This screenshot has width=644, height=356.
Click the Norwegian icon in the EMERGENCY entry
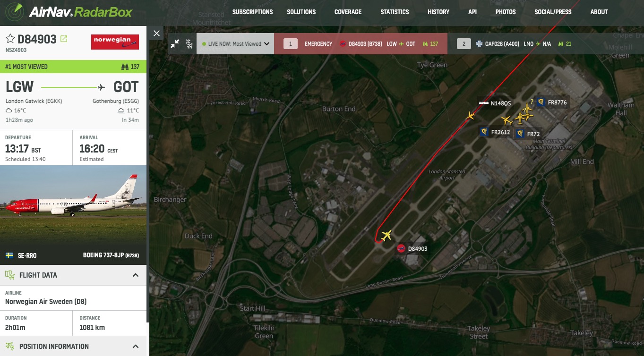click(x=343, y=44)
